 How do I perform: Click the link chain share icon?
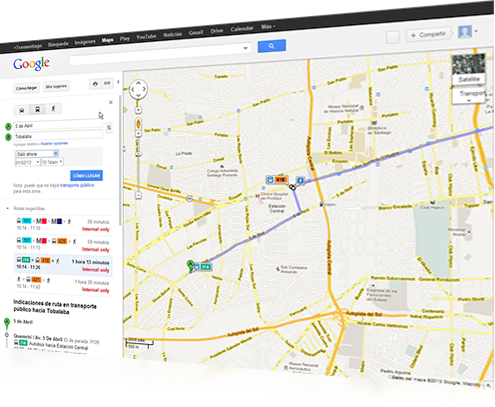[107, 83]
